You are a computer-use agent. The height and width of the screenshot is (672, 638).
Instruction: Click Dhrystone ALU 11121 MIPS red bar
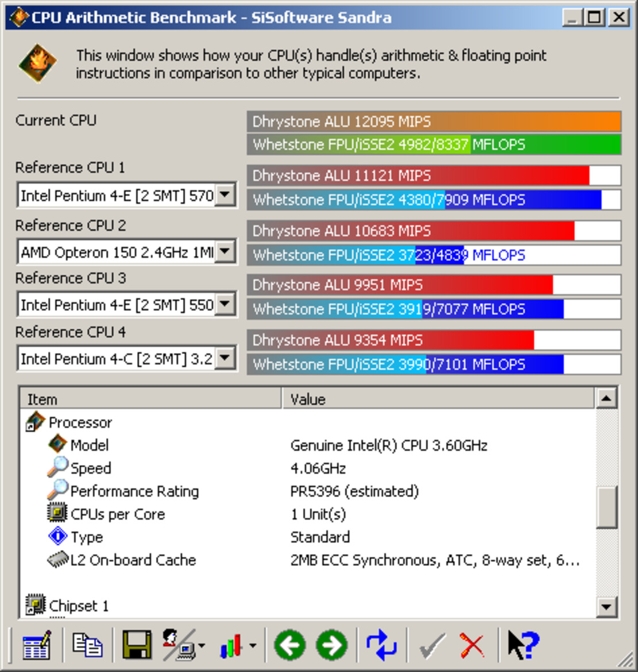pyautogui.click(x=434, y=175)
